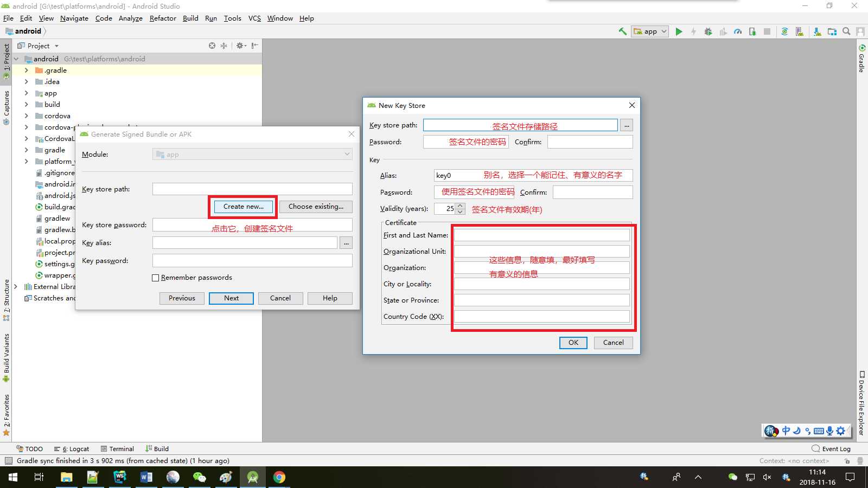Open the VCS menu

point(254,18)
